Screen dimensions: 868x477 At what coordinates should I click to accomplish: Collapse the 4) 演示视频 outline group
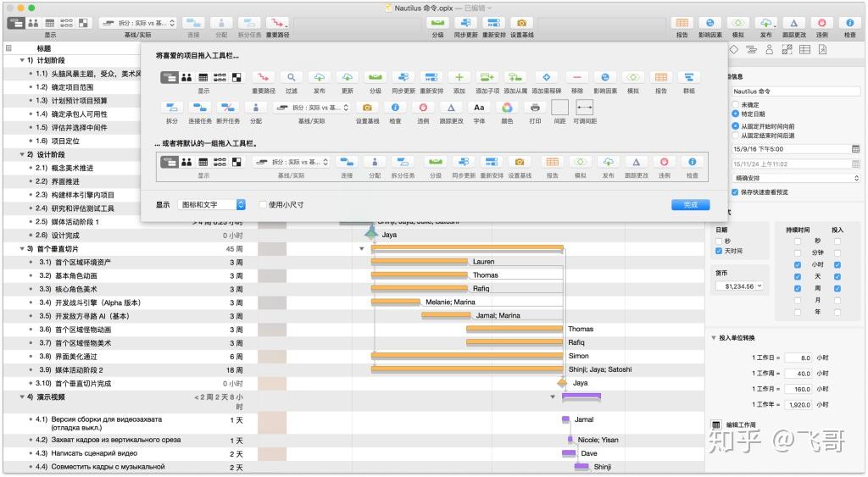[22, 397]
